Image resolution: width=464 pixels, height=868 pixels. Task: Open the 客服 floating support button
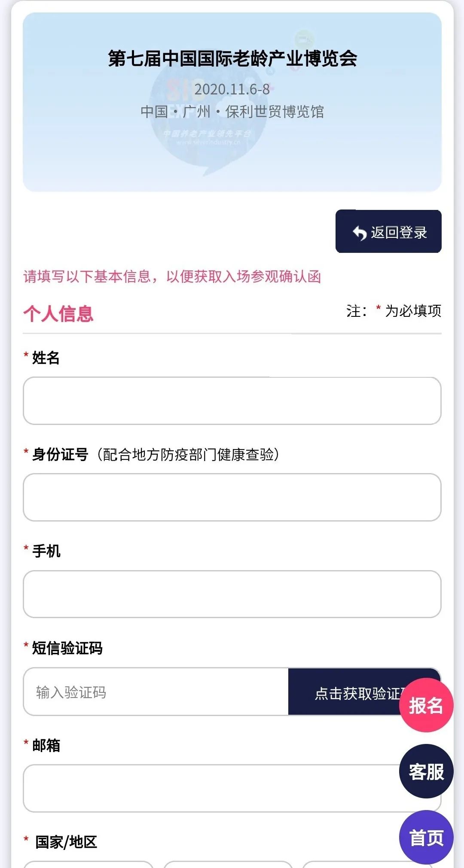click(x=426, y=771)
